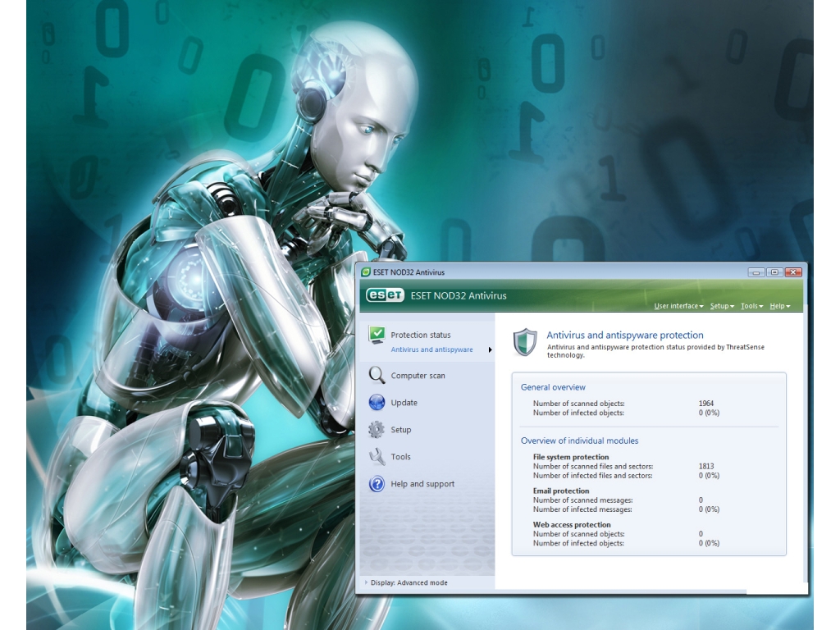
Task: Click Antivirus and antispyware protection heading
Action: coord(624,335)
